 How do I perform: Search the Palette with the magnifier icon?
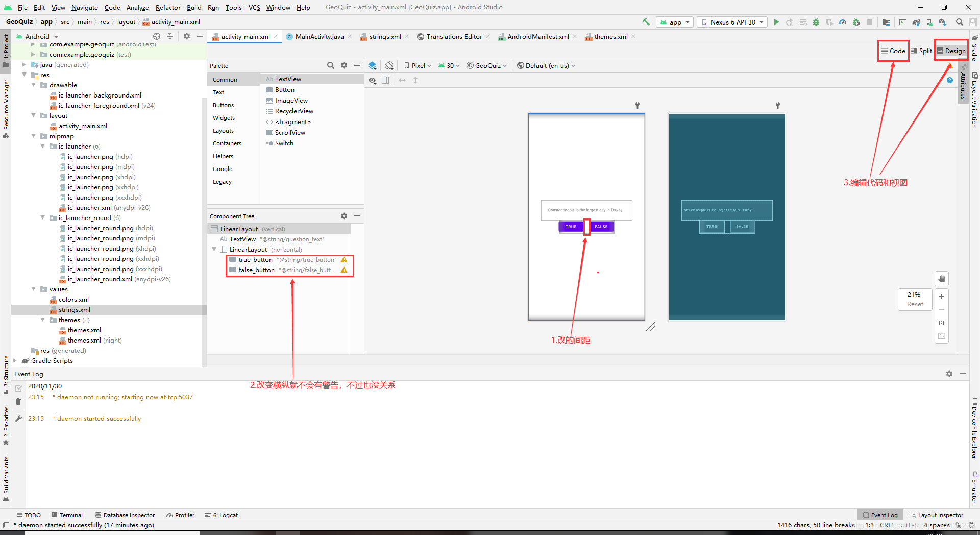(x=331, y=65)
